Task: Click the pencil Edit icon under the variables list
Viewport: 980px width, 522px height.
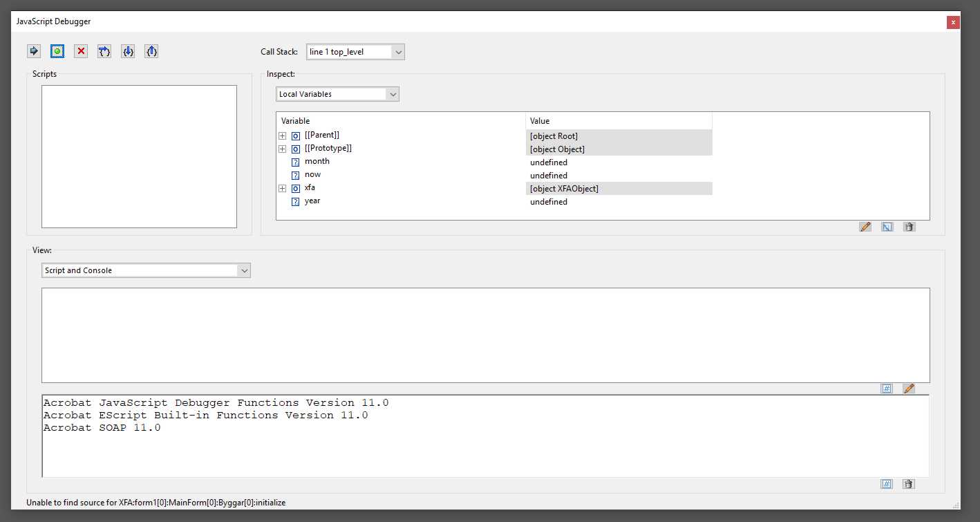Action: [x=865, y=227]
